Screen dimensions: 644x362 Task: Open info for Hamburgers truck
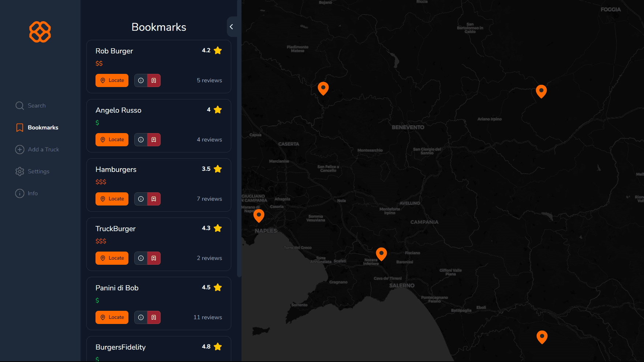(x=141, y=199)
